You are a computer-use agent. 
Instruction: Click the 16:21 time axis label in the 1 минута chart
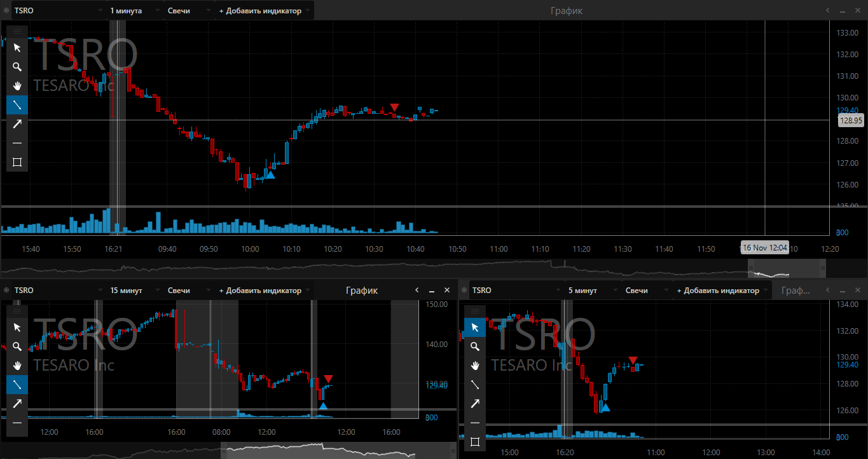[113, 249]
